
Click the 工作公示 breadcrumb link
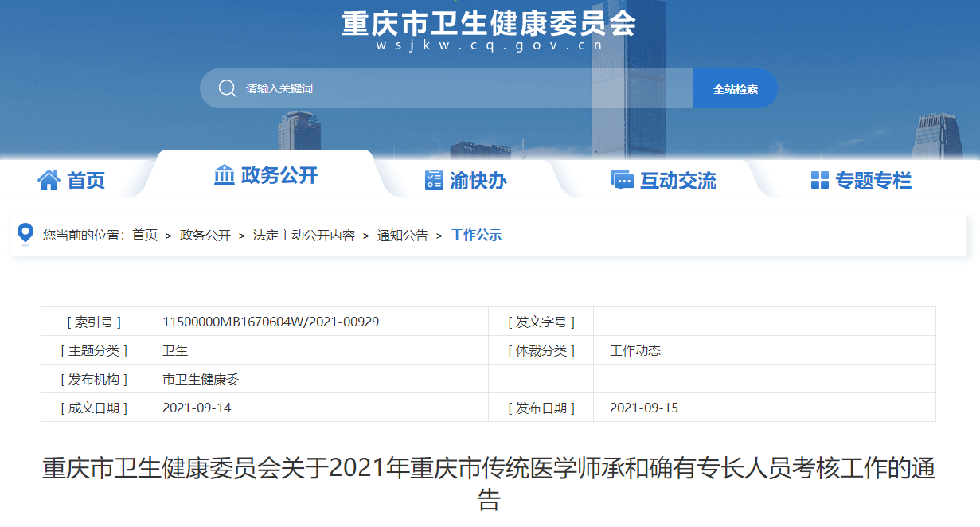pyautogui.click(x=476, y=236)
